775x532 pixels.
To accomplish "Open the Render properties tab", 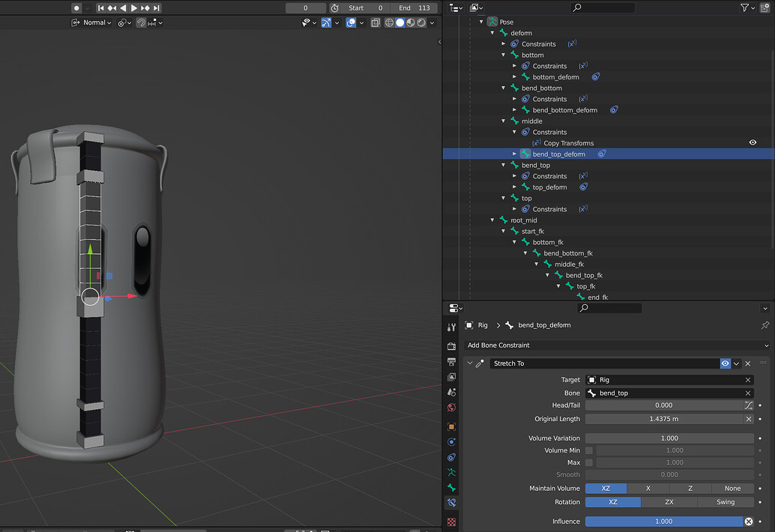I will coord(451,346).
